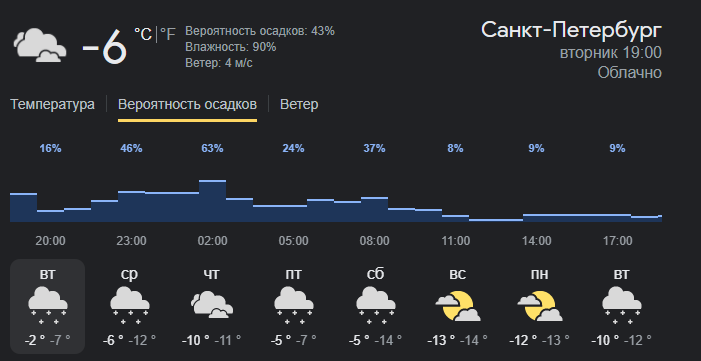This screenshot has height=361, width=701.
Task: Switch temperature units to °F
Action: [168, 34]
